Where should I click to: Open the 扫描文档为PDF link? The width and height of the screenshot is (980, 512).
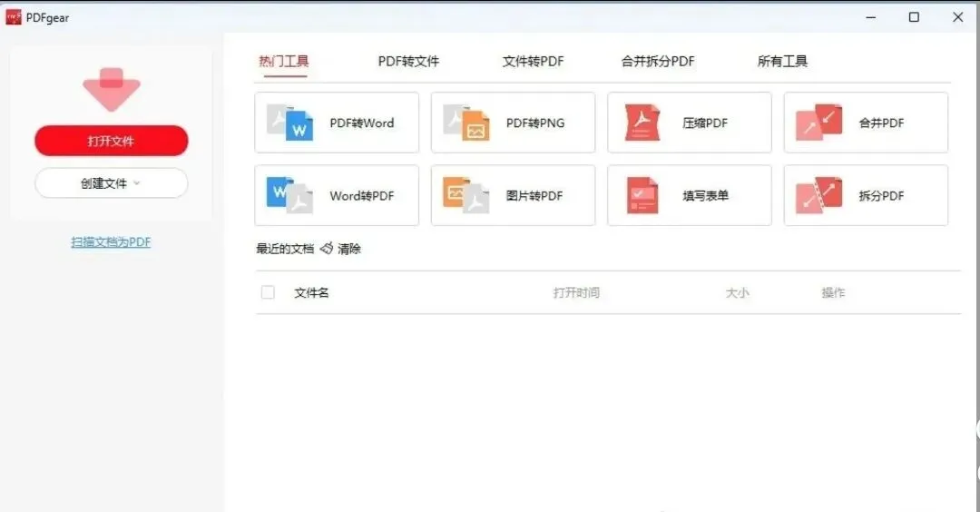111,242
